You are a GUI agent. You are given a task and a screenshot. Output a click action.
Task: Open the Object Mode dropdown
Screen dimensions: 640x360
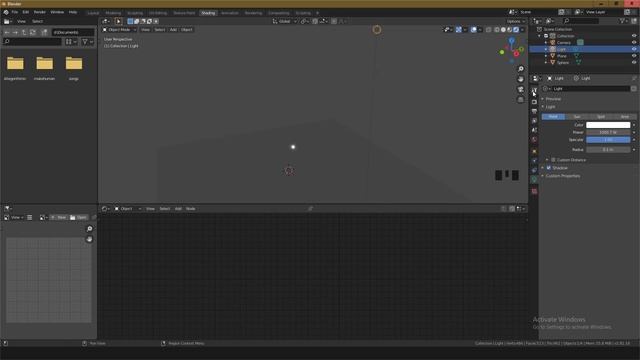(119, 30)
